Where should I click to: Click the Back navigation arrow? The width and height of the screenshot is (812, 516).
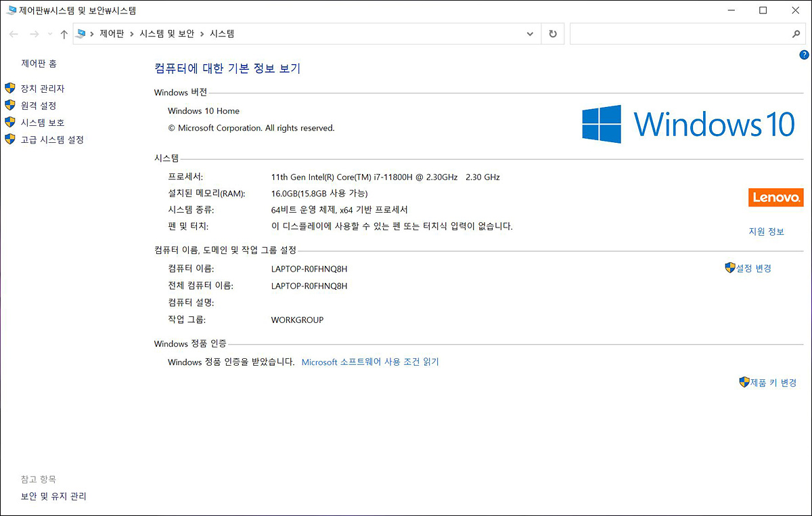[x=14, y=34]
